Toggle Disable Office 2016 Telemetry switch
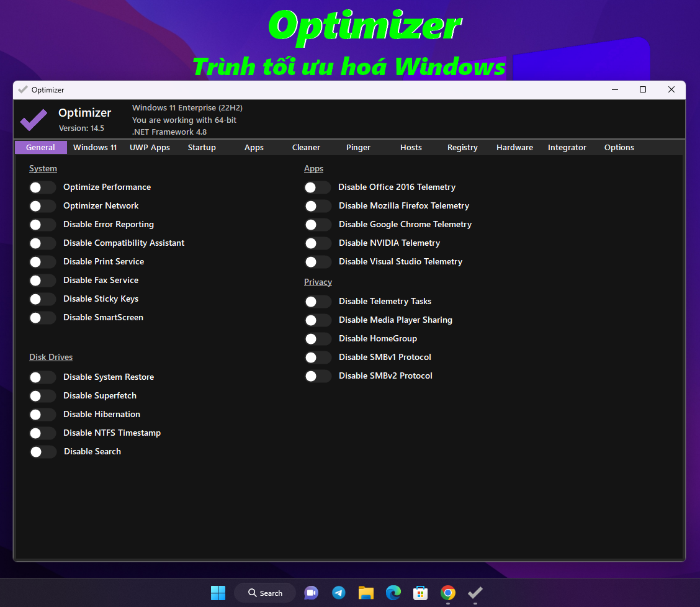 coord(317,187)
